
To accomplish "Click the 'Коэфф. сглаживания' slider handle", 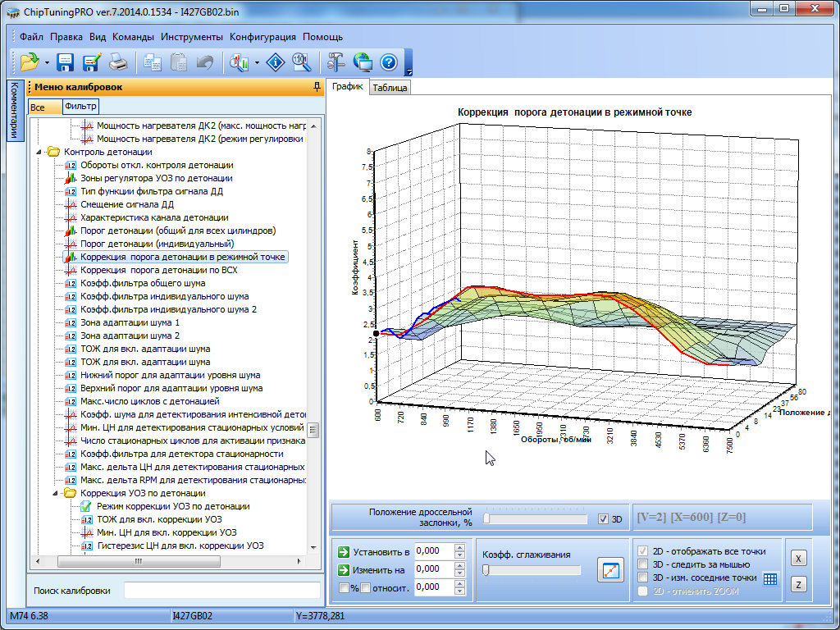I will (x=486, y=570).
